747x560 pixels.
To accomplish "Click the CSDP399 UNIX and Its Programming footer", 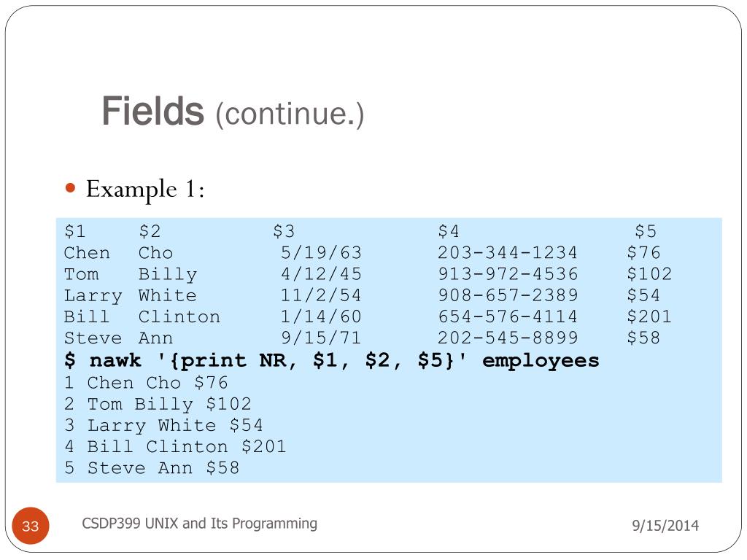I will click(200, 524).
